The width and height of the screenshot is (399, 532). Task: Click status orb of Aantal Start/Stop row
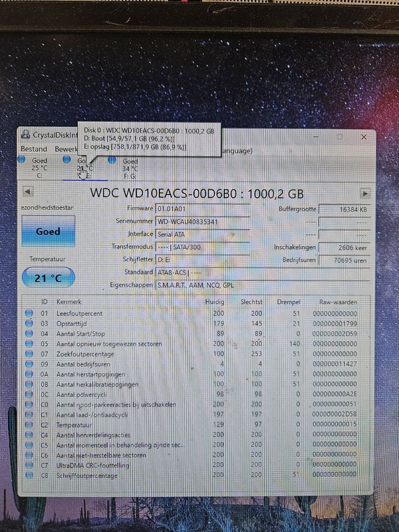pyautogui.click(x=29, y=334)
